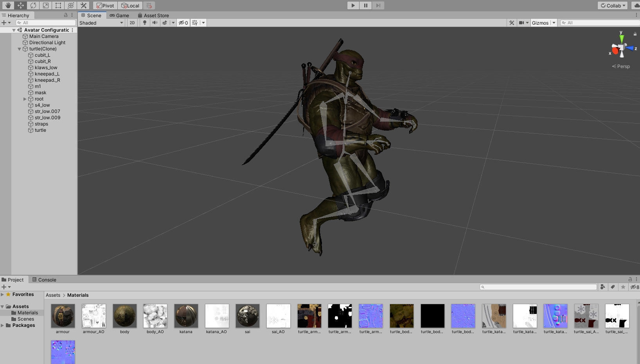
Task: Open grid settings dropdown arrow
Action: pyautogui.click(x=203, y=23)
